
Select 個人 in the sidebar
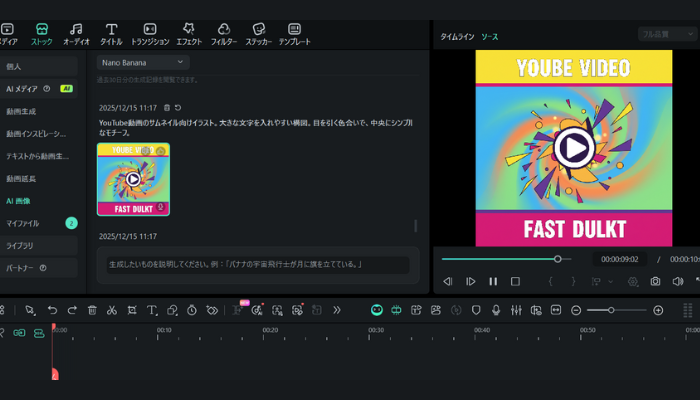tap(39, 67)
